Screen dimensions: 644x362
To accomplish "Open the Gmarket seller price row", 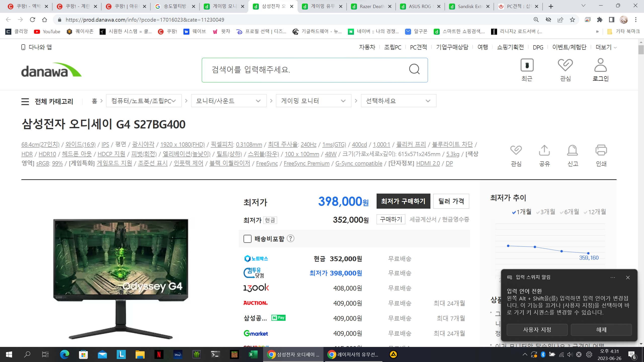I will (354, 333).
